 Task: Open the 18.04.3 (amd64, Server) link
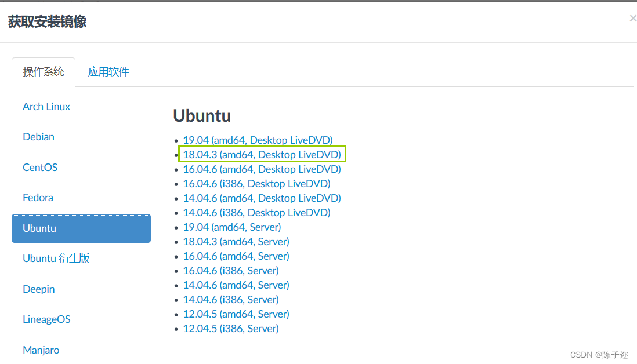coord(236,242)
